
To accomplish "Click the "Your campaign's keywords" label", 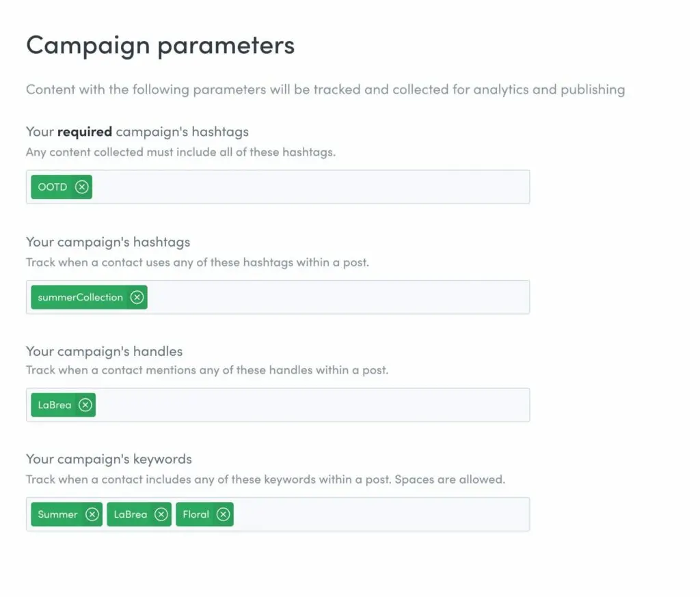I will 109,459.
